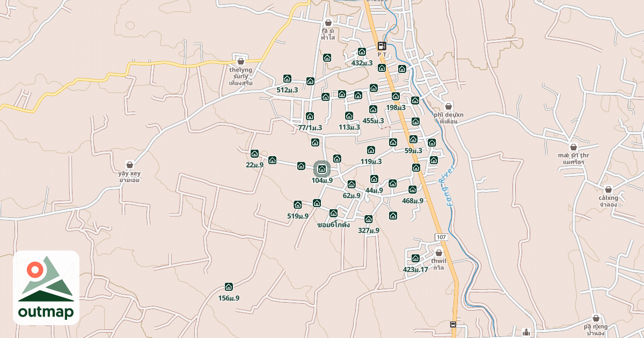Open the house marker labeled 44ม.9

click(x=374, y=179)
